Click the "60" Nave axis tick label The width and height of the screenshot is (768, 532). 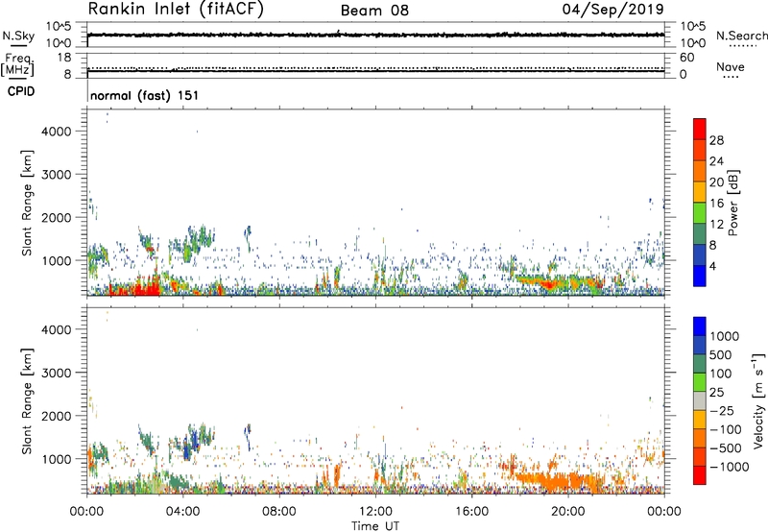686,58
